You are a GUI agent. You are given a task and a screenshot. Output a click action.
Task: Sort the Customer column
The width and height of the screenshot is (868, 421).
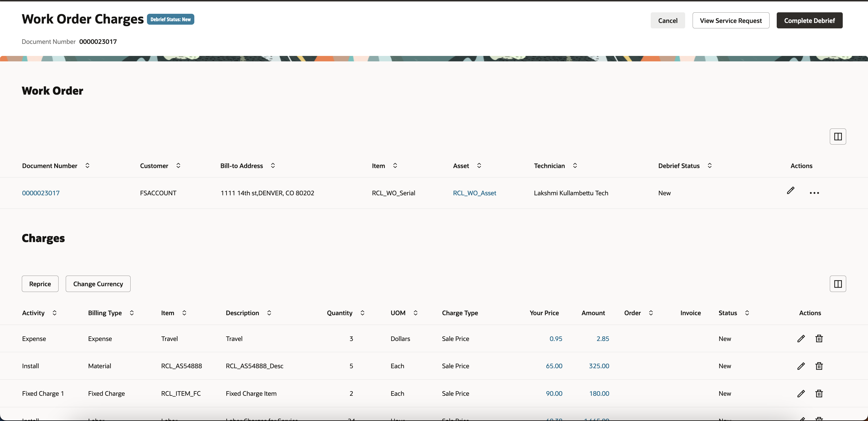point(178,165)
